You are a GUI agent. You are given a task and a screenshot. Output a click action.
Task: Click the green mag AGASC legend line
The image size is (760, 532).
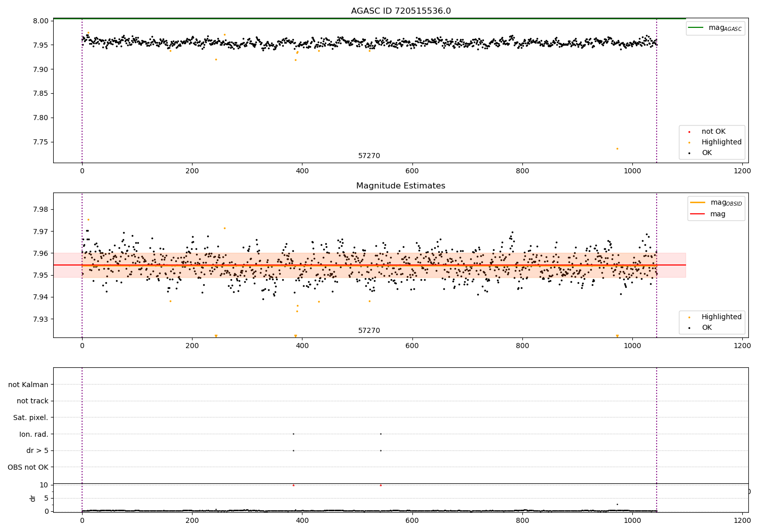pyautogui.click(x=696, y=28)
